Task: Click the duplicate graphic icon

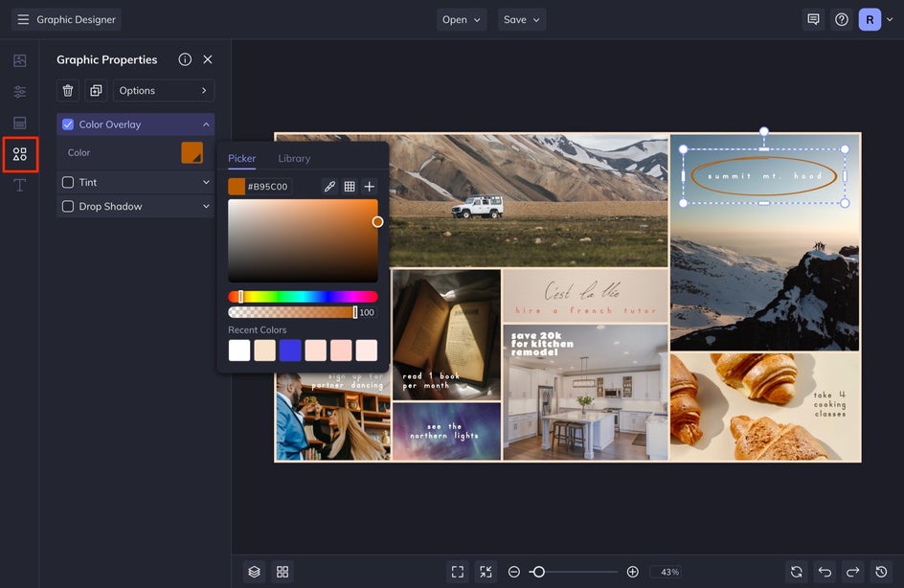Action: [x=96, y=91]
